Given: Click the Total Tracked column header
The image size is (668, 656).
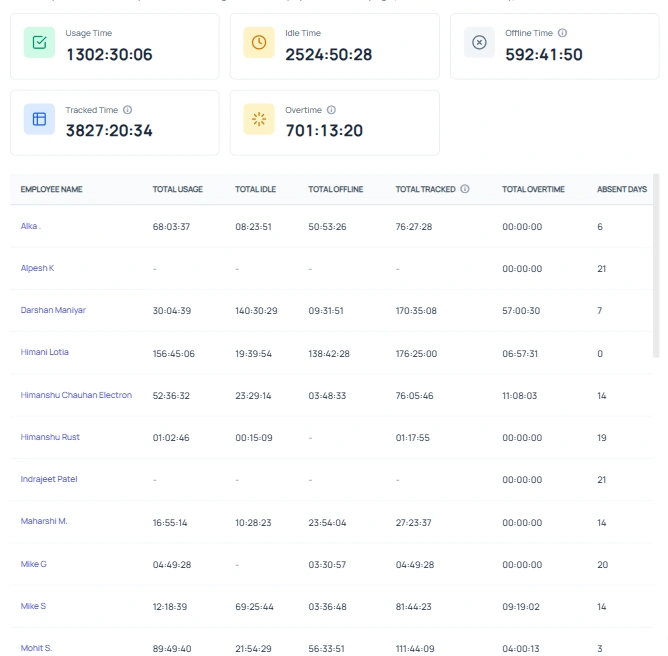Looking at the screenshot, I should [426, 189].
